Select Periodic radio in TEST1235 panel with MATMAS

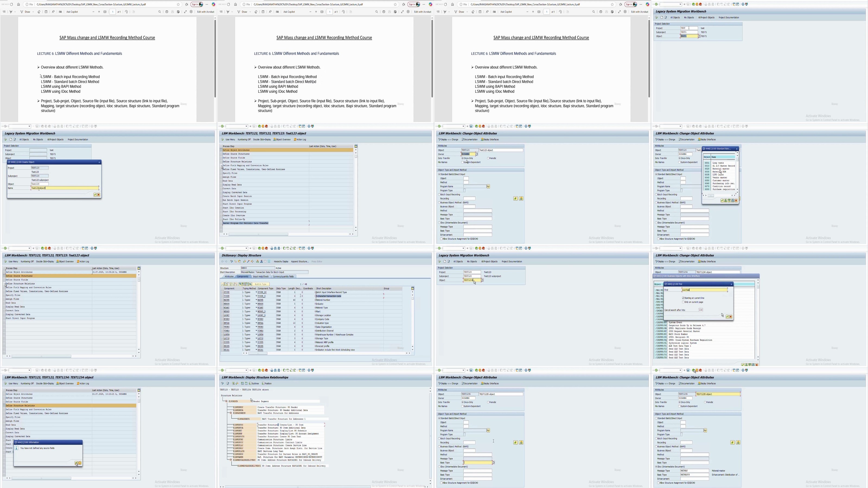click(x=705, y=402)
